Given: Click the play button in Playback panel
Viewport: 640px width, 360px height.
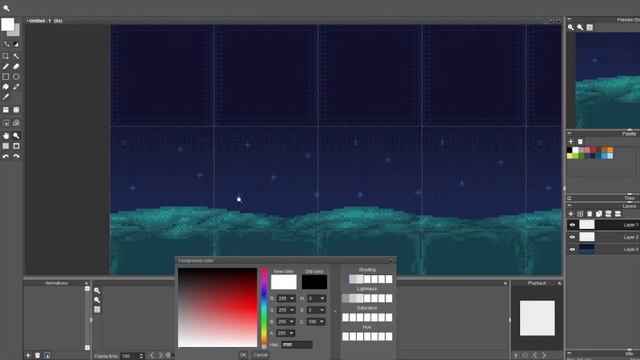Looking at the screenshot, I should pyautogui.click(x=516, y=356).
